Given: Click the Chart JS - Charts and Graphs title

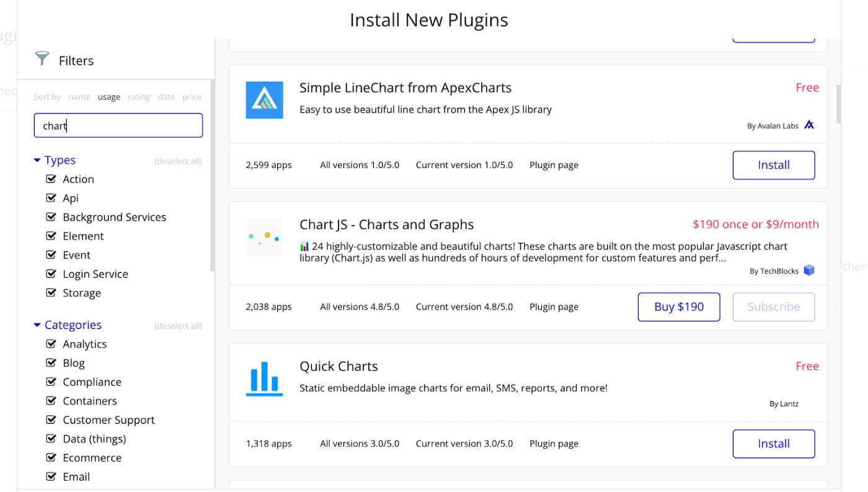Looking at the screenshot, I should pyautogui.click(x=387, y=224).
